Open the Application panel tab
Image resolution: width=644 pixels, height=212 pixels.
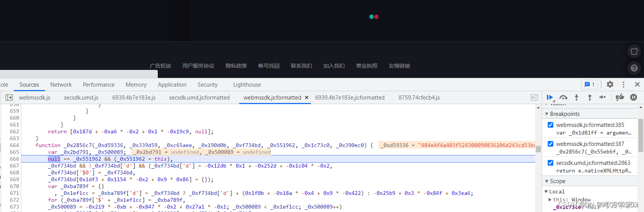pos(172,85)
